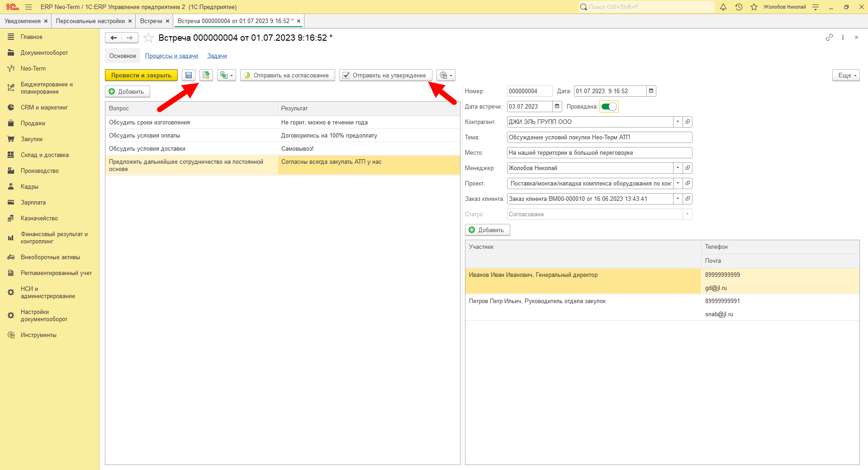Open the Задачи link

click(217, 56)
